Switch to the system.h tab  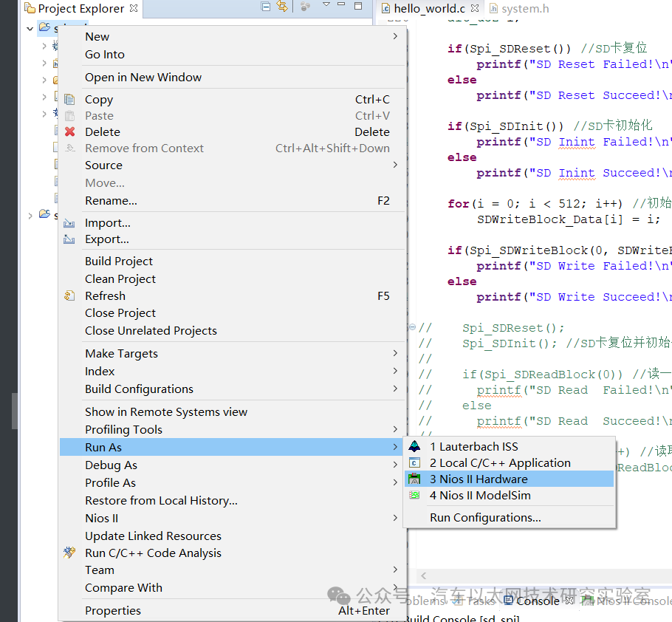coord(519,9)
